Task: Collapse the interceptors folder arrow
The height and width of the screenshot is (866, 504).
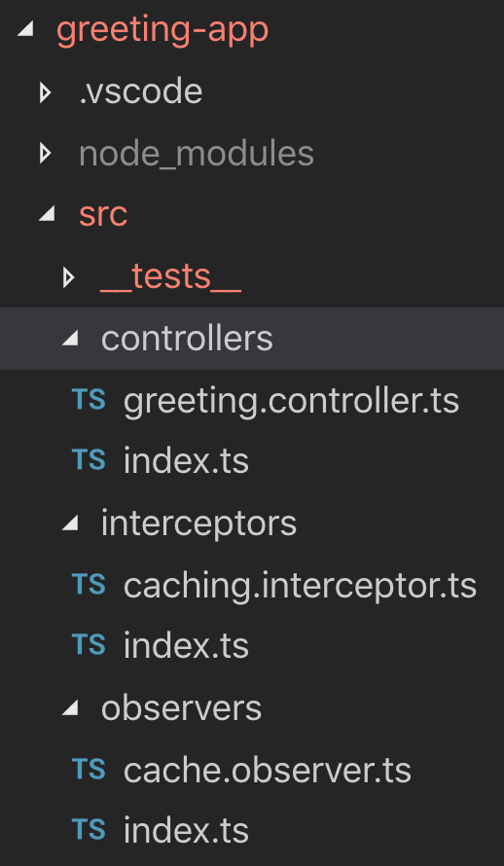Action: (x=70, y=523)
